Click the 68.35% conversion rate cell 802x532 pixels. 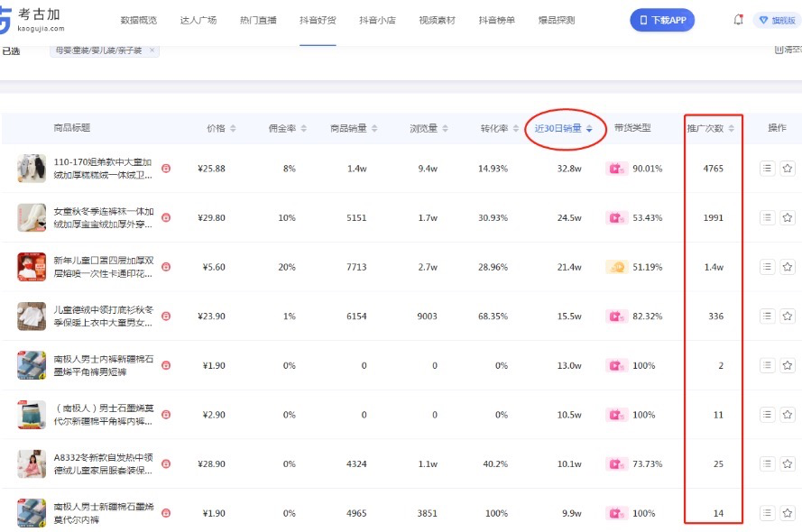[493, 316]
